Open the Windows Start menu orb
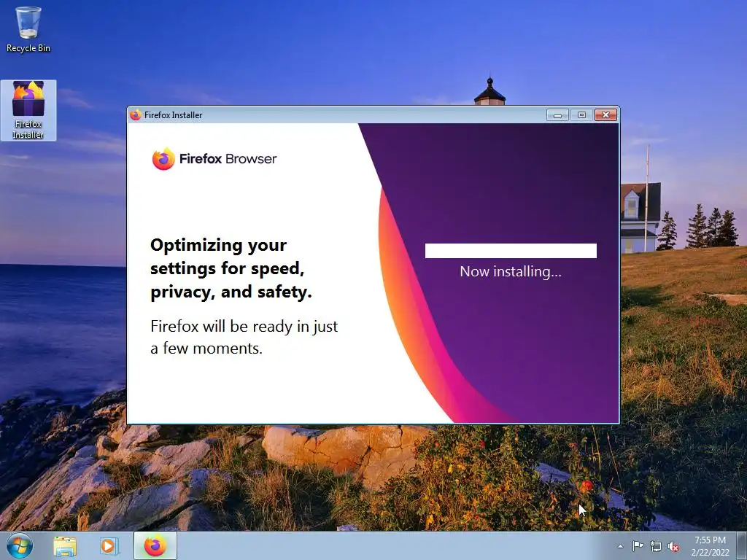This screenshot has height=560, width=747. coord(20,545)
